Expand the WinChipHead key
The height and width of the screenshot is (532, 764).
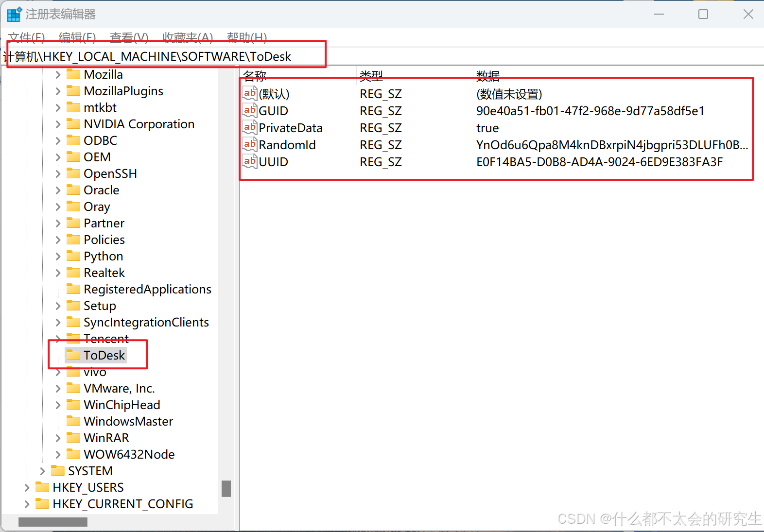pyautogui.click(x=58, y=405)
